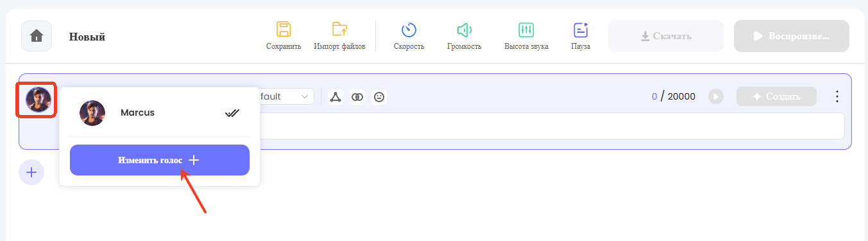Add a new text block with plus

point(31,172)
